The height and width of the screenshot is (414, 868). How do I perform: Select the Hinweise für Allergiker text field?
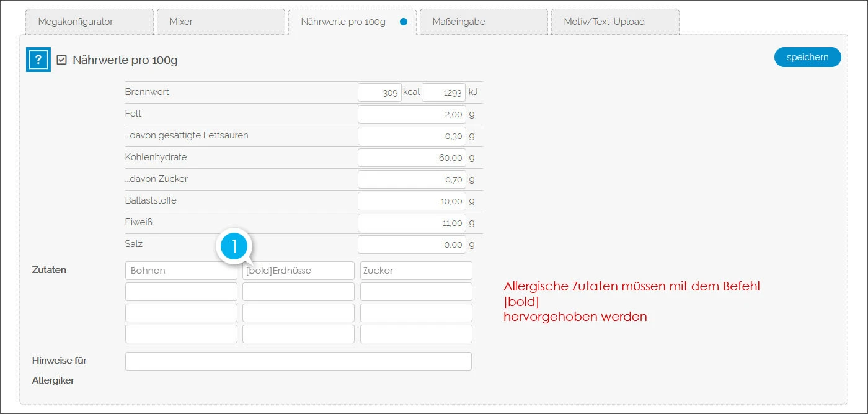click(x=298, y=361)
